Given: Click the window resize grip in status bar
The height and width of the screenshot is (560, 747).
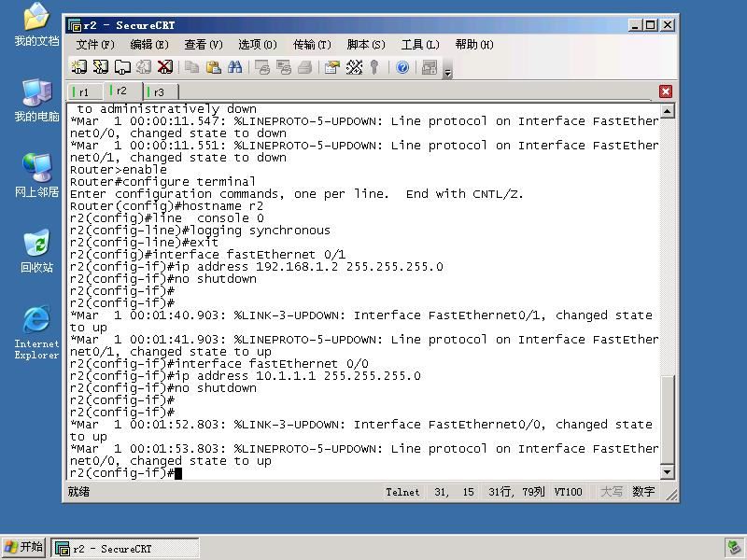Looking at the screenshot, I should tap(671, 495).
